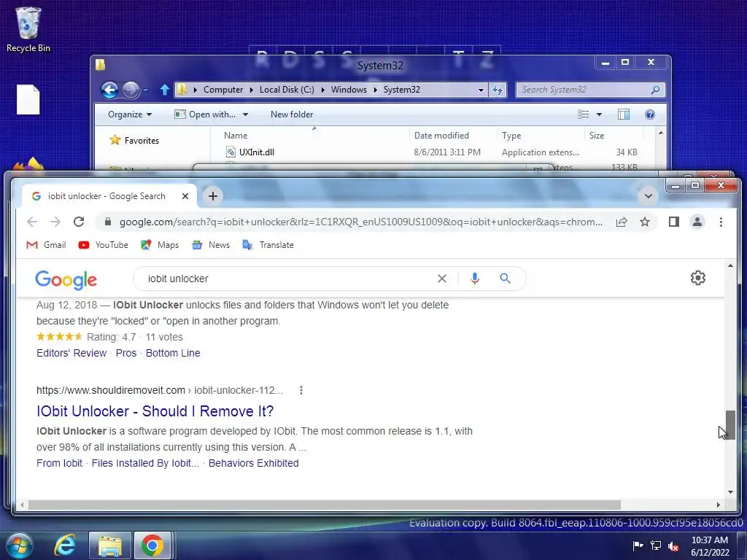Sort by Name column header

pyautogui.click(x=236, y=135)
